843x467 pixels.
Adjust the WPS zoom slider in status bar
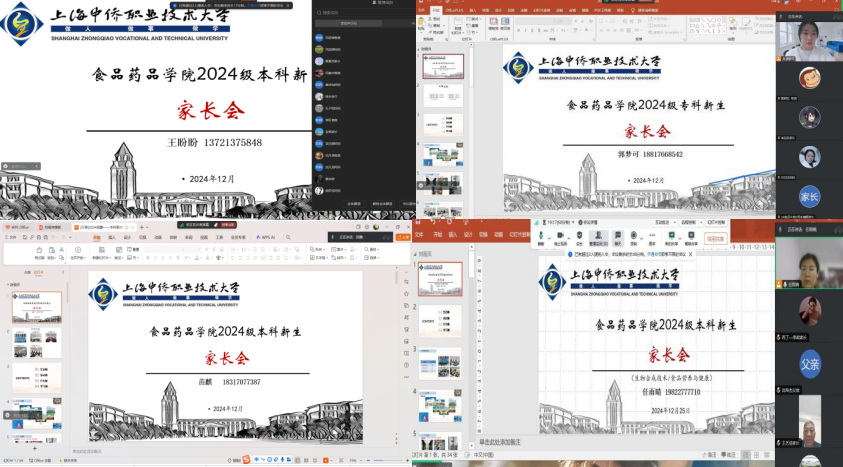(387, 461)
